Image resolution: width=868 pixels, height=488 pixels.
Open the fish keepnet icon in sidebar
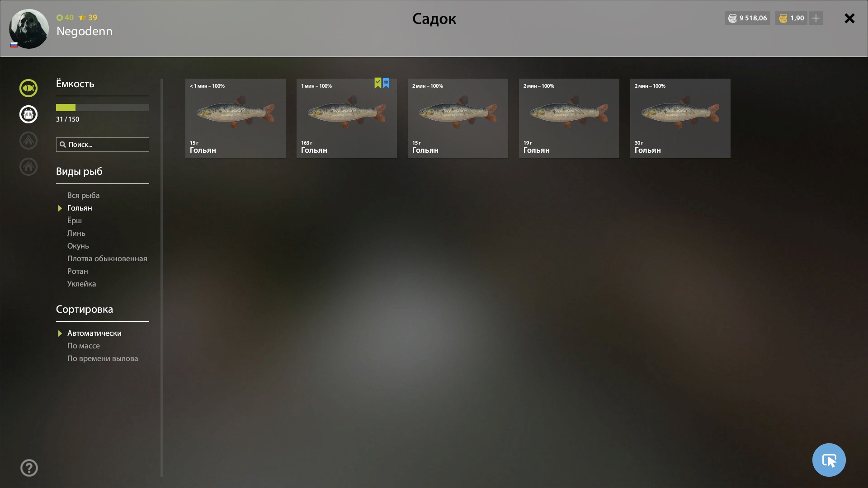[x=28, y=88]
